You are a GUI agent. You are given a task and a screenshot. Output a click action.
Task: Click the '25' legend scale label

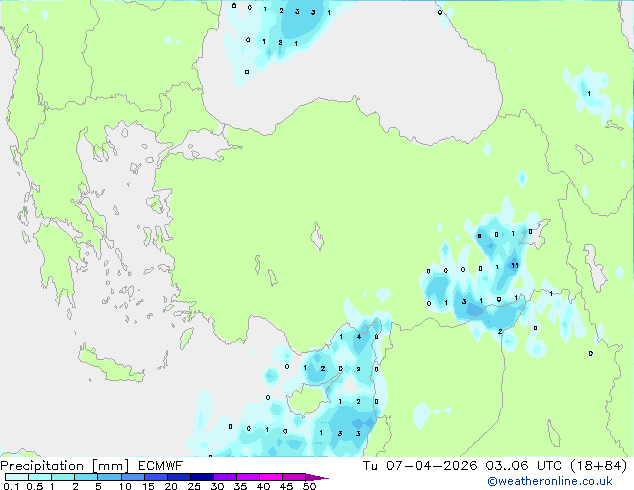194,486
